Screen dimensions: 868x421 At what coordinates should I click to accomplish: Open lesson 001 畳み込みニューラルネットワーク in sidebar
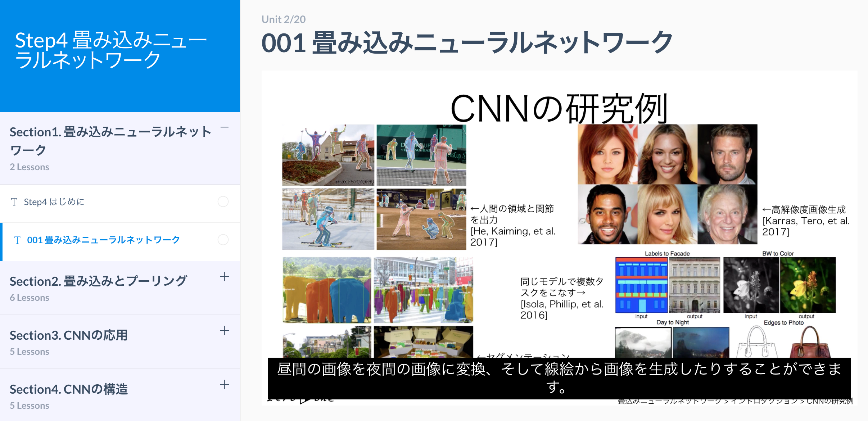[x=103, y=240]
